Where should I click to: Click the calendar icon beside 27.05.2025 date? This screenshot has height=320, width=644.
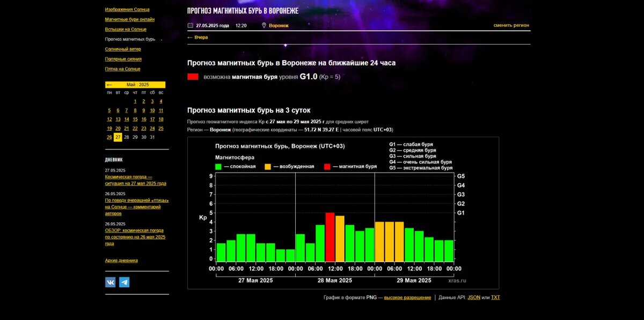point(190,25)
